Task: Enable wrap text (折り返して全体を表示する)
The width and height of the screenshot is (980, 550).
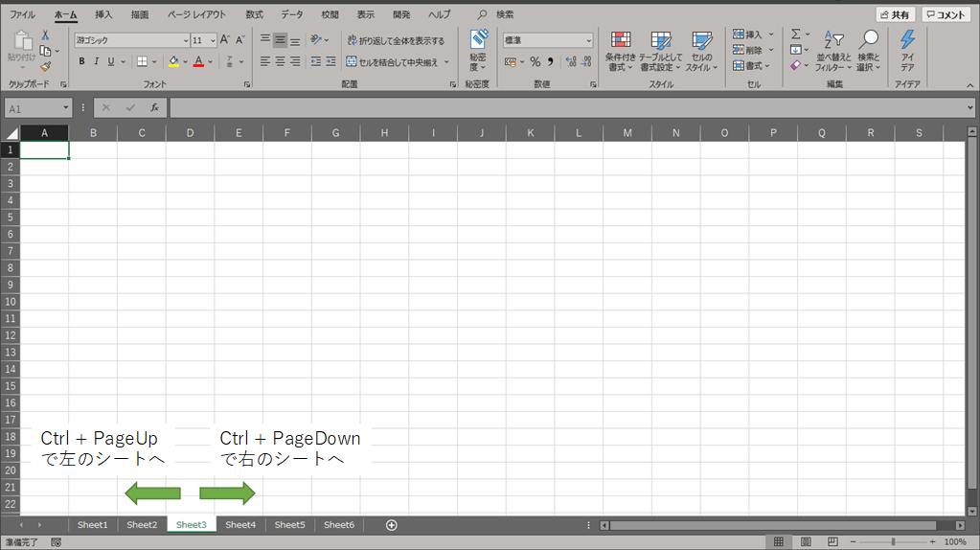Action: [396, 40]
